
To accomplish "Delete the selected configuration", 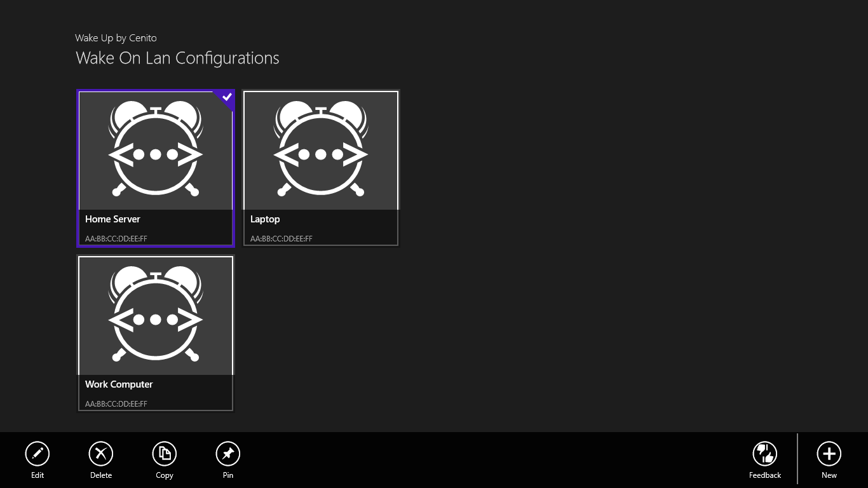I will (101, 454).
